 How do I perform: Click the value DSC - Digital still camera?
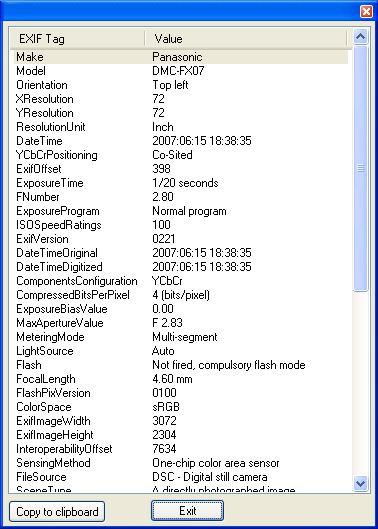point(210,477)
